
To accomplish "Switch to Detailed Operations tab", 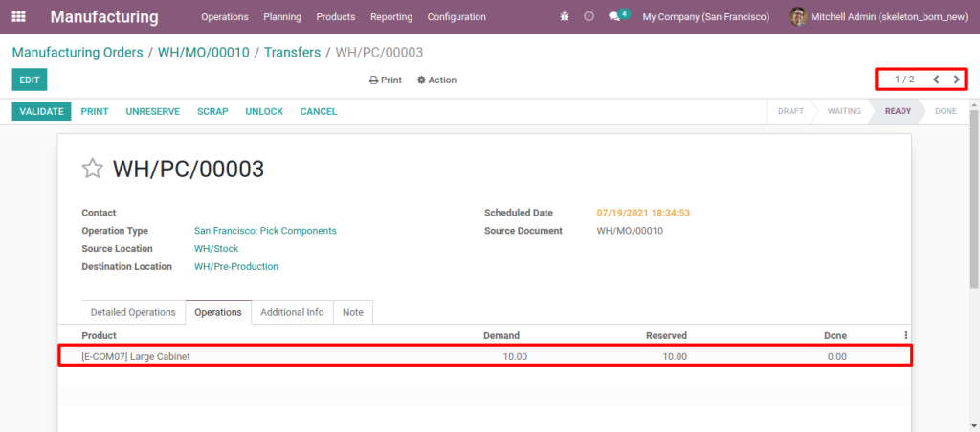I will [x=133, y=312].
